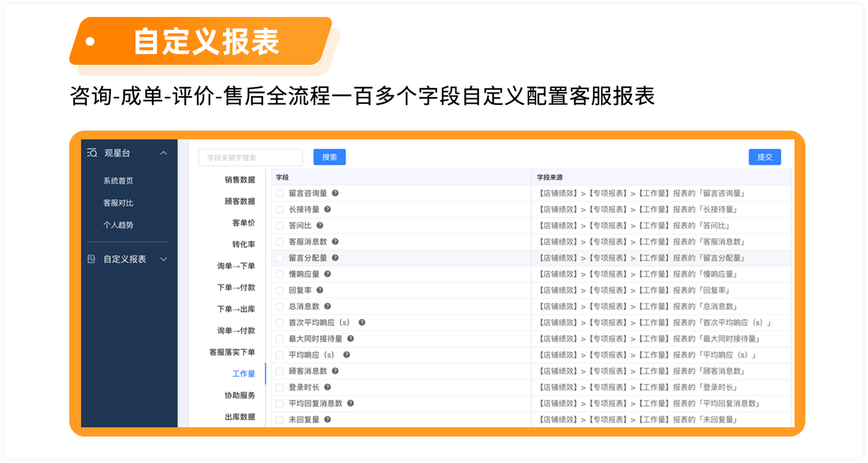The image size is (868, 463).
Task: Click help icon next to 首次平均响应（s）
Action: point(362,322)
